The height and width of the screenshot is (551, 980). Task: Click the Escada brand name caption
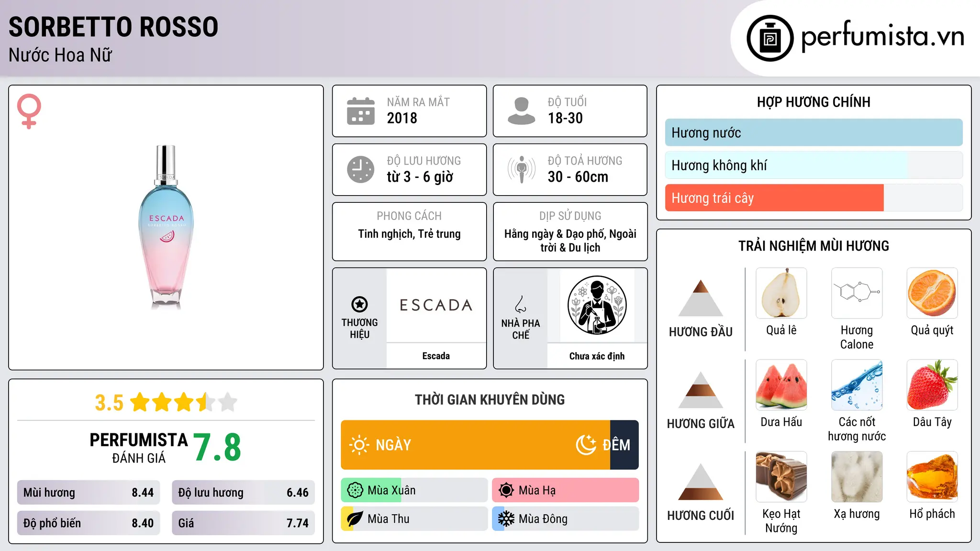point(436,356)
